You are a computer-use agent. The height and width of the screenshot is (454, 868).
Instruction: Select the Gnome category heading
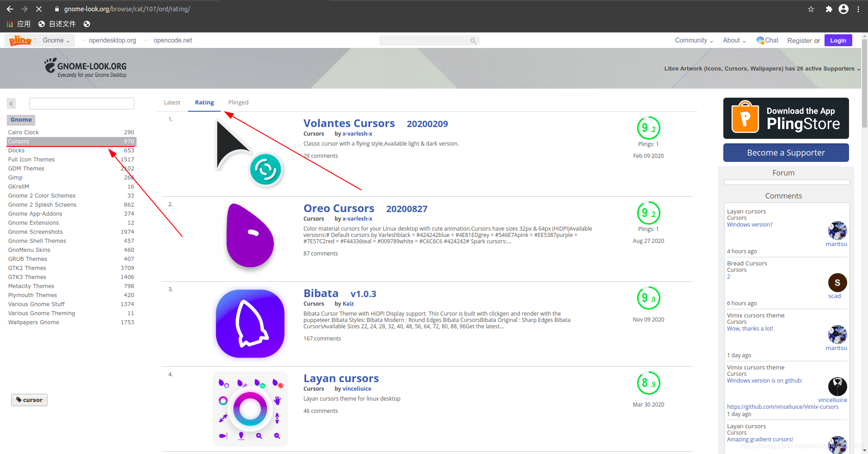click(21, 120)
